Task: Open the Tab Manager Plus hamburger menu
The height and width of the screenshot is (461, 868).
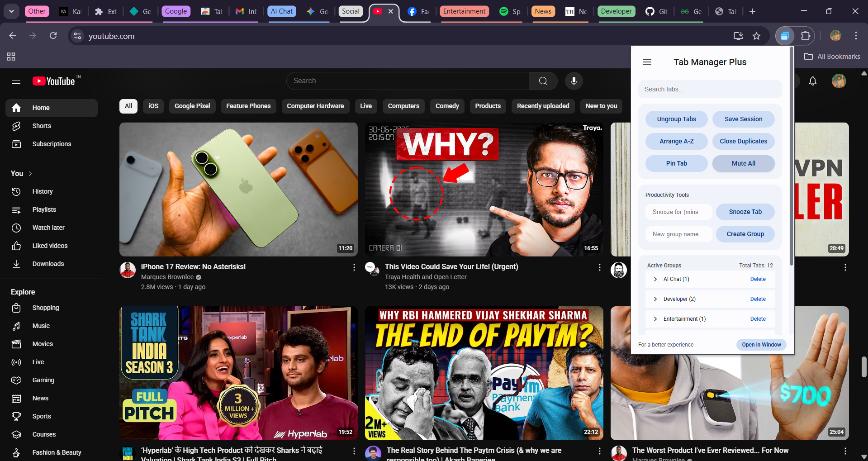Action: pyautogui.click(x=647, y=62)
